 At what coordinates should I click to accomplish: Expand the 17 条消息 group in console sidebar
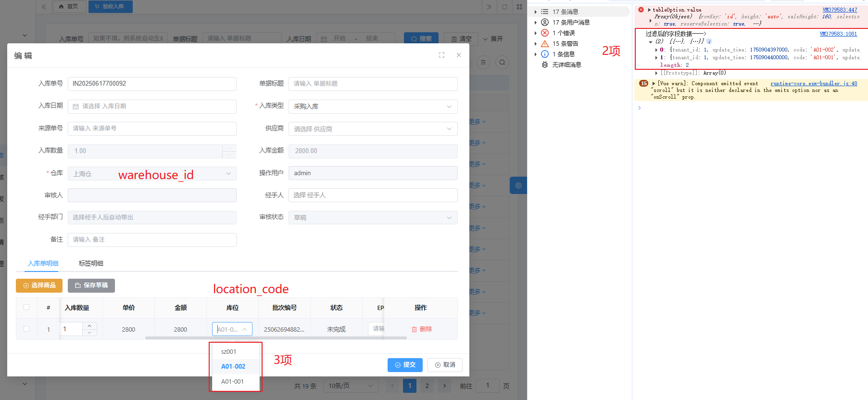tap(536, 12)
